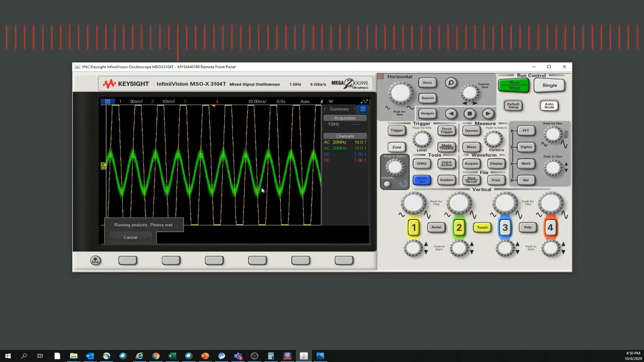This screenshot has height=362, width=644.
Task: Toggle the Digital channels key
Action: pos(526,147)
